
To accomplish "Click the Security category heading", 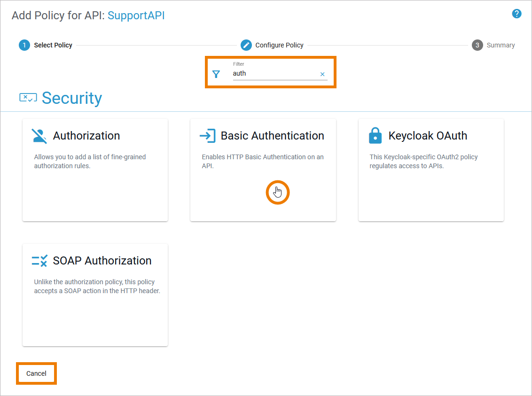I will coord(71,98).
